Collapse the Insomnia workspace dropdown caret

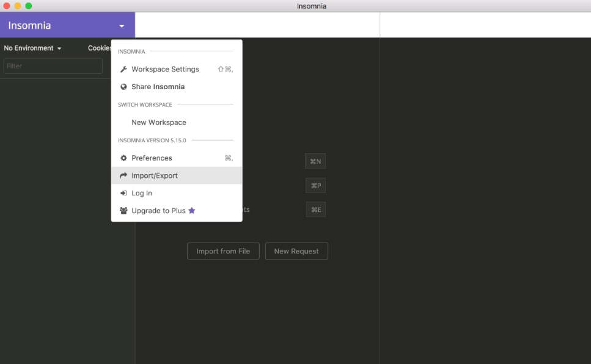[122, 26]
